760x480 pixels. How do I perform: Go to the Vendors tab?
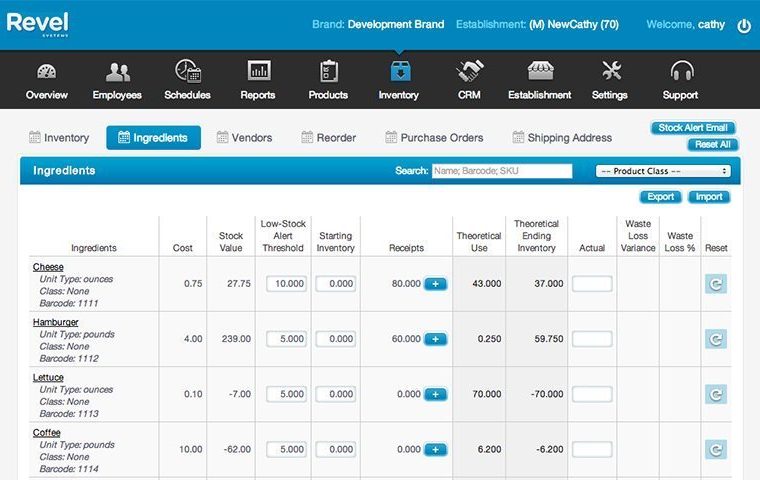click(244, 138)
